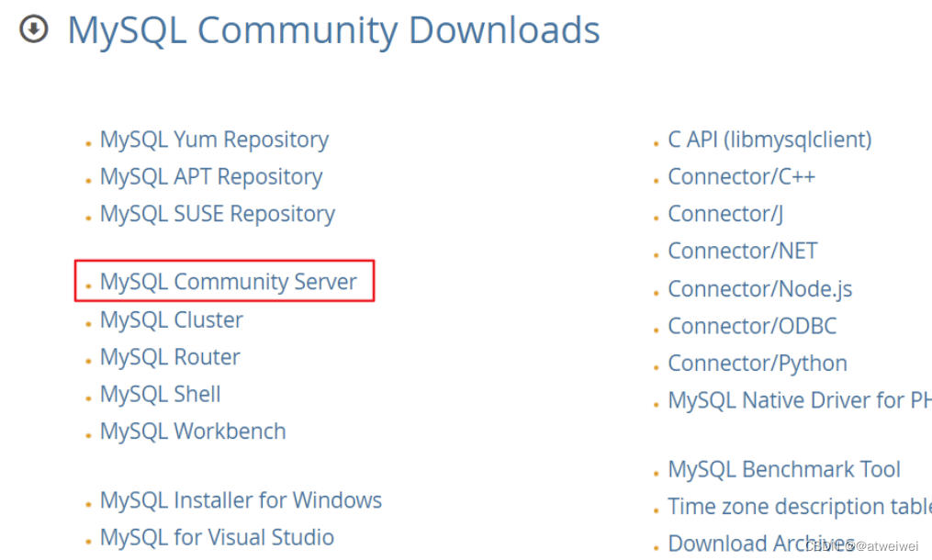
Task: Open the MySQL APT Repository link
Action: point(211,177)
